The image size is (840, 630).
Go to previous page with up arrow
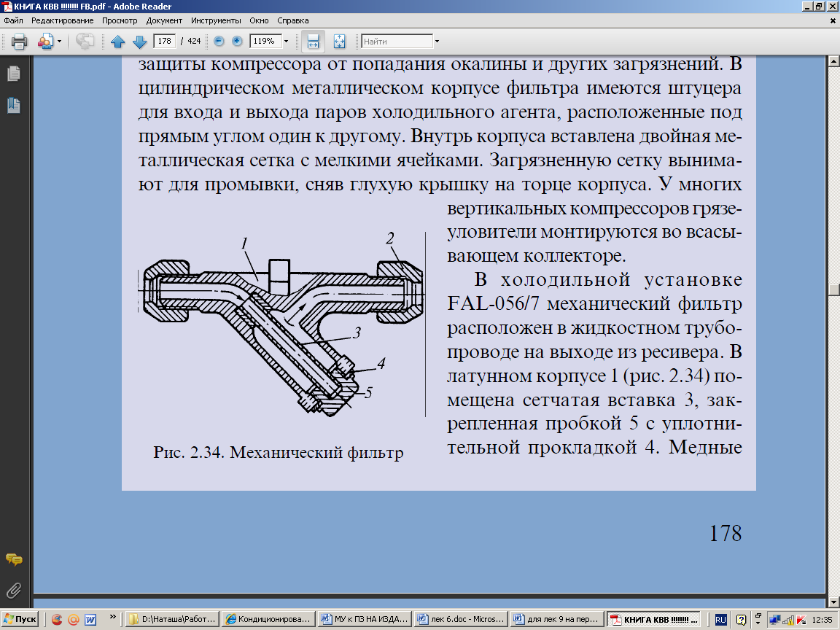coord(118,42)
